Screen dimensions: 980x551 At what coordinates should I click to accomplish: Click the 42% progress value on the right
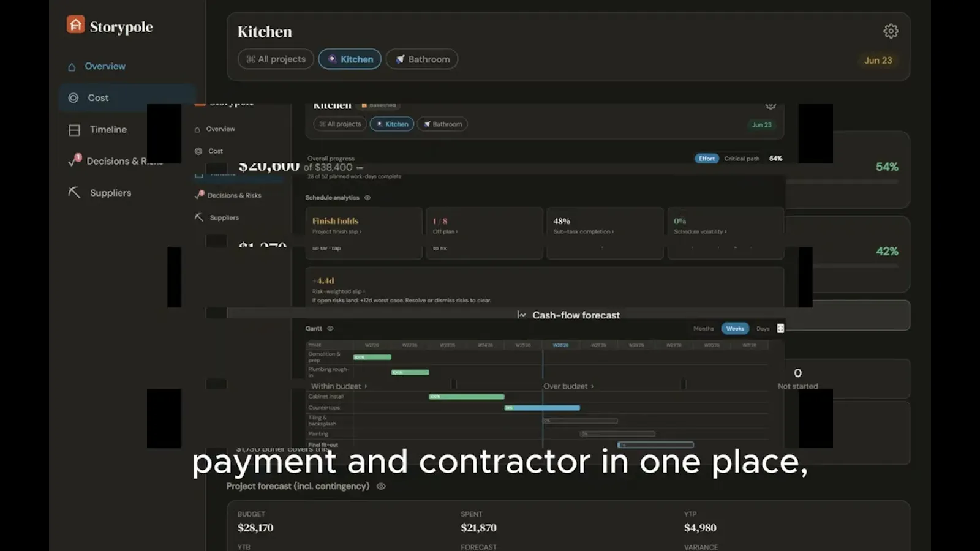click(887, 252)
